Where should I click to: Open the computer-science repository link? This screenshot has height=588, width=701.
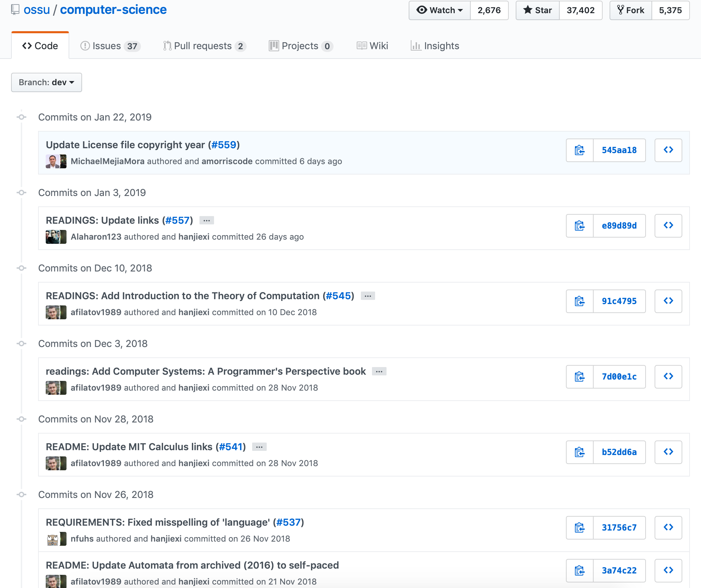113,10
